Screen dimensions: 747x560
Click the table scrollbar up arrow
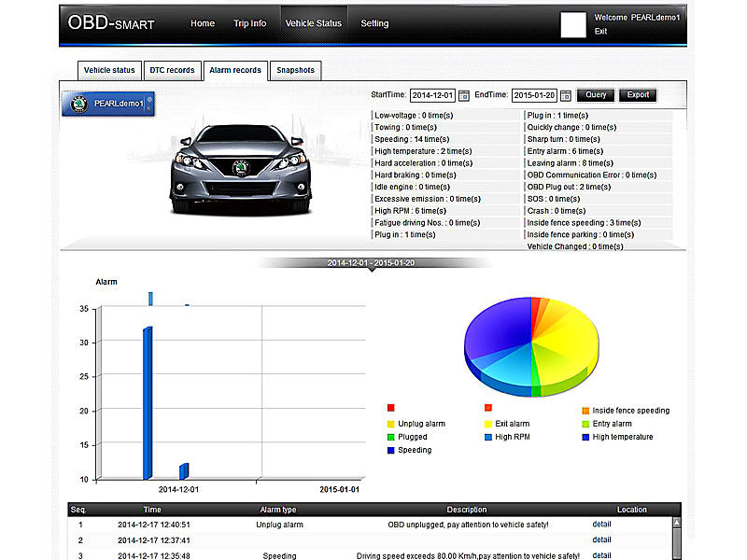pyautogui.click(x=676, y=523)
